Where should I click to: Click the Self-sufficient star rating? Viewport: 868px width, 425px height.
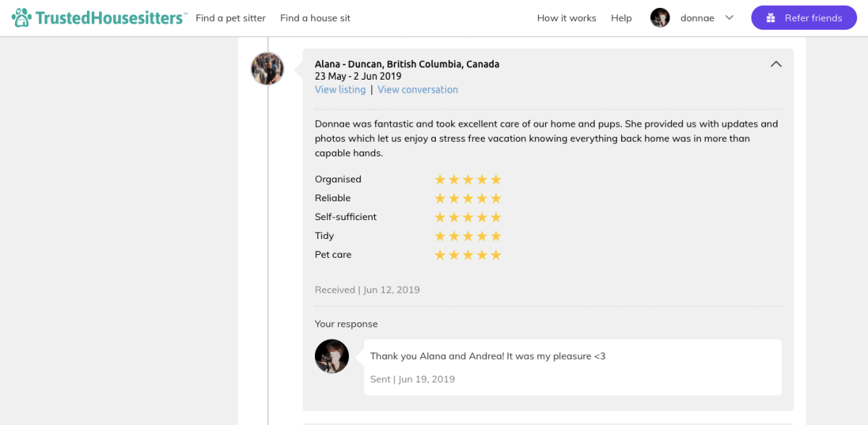[468, 217]
